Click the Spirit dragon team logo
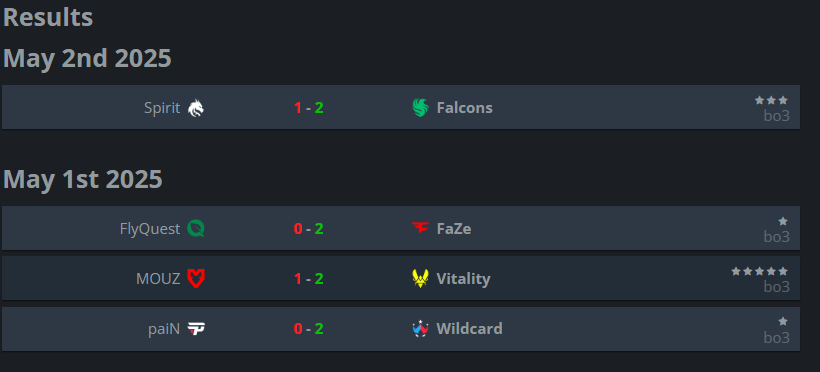Viewport: 820px width, 372px height. 196,108
